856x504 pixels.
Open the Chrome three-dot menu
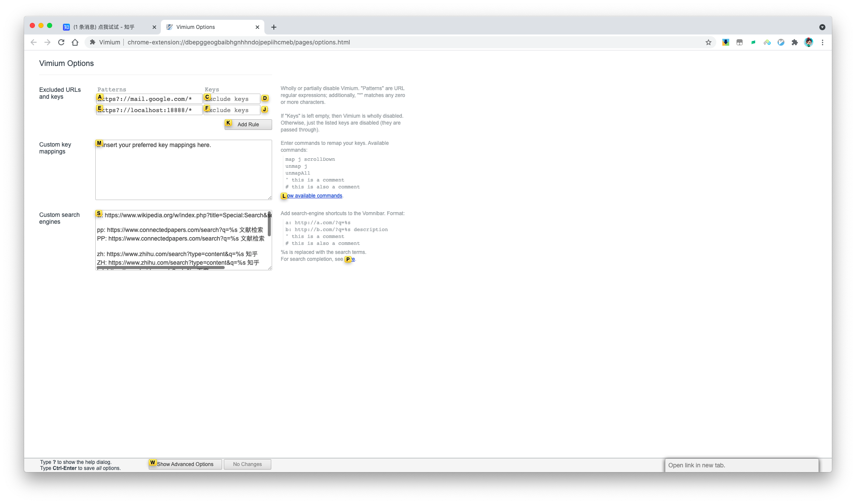coord(822,42)
